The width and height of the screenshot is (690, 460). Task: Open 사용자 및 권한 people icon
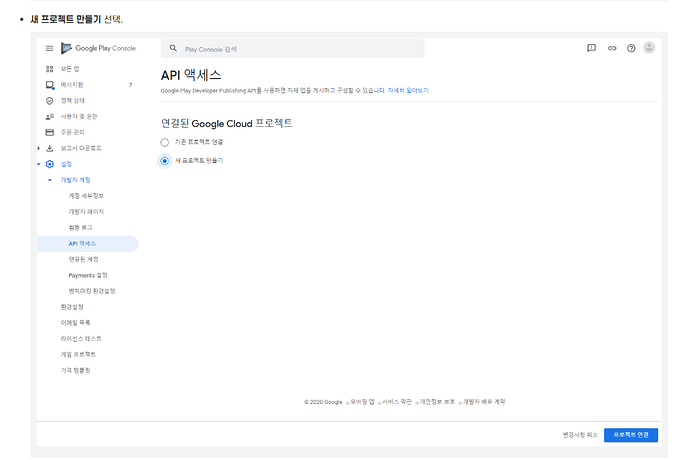tap(50, 117)
